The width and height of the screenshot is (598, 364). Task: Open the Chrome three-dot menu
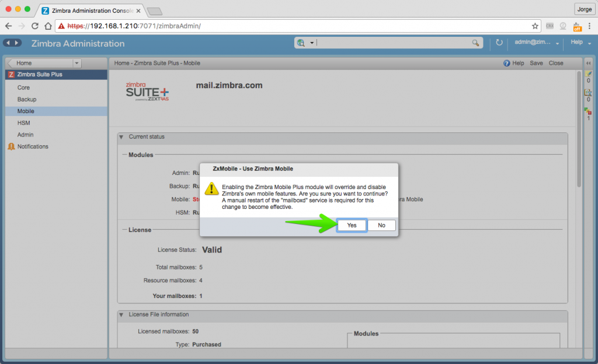coord(589,26)
